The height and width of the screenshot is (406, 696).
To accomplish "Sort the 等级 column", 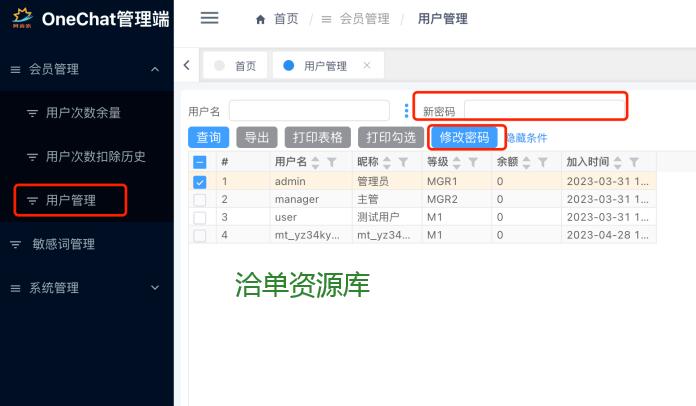I will click(456, 162).
